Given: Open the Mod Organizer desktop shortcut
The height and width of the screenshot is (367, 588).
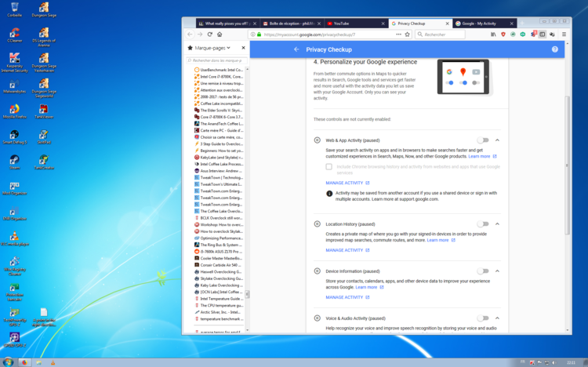Looking at the screenshot, I should pyautogui.click(x=15, y=188).
